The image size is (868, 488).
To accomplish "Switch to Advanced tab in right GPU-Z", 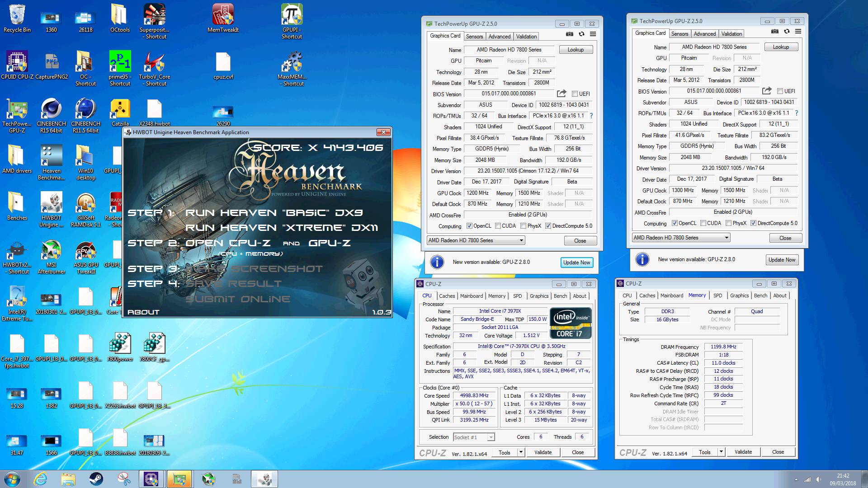I will click(704, 34).
